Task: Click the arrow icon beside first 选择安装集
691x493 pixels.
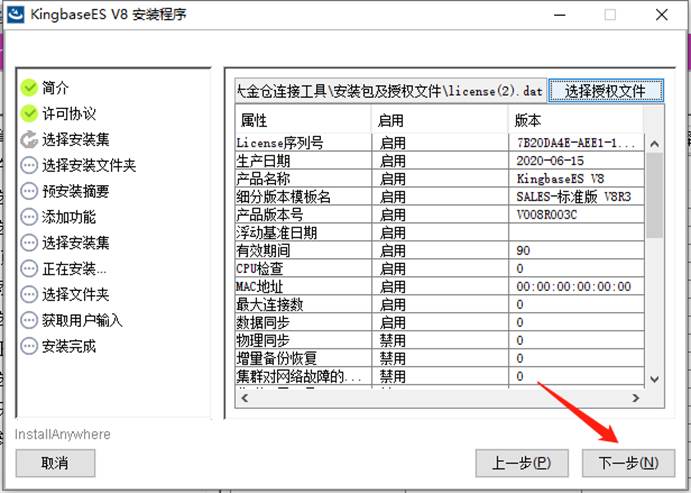Action: point(30,140)
